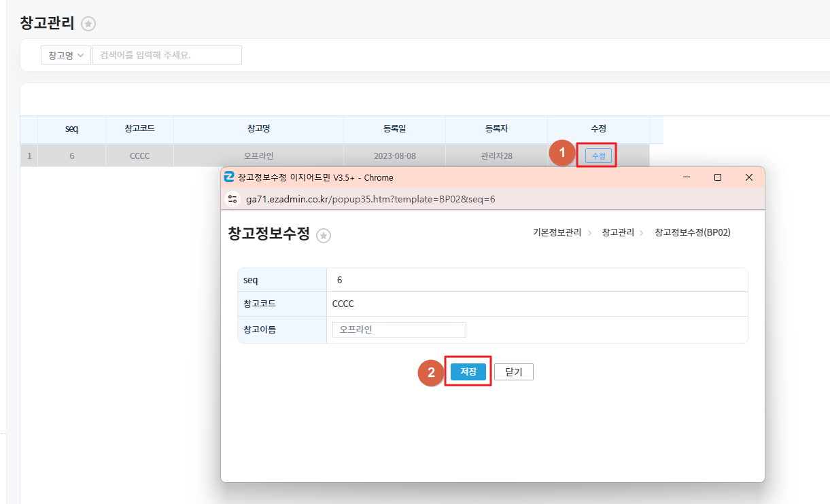Sort by the seq column header
Image resolution: width=830 pixels, height=504 pixels.
point(71,129)
